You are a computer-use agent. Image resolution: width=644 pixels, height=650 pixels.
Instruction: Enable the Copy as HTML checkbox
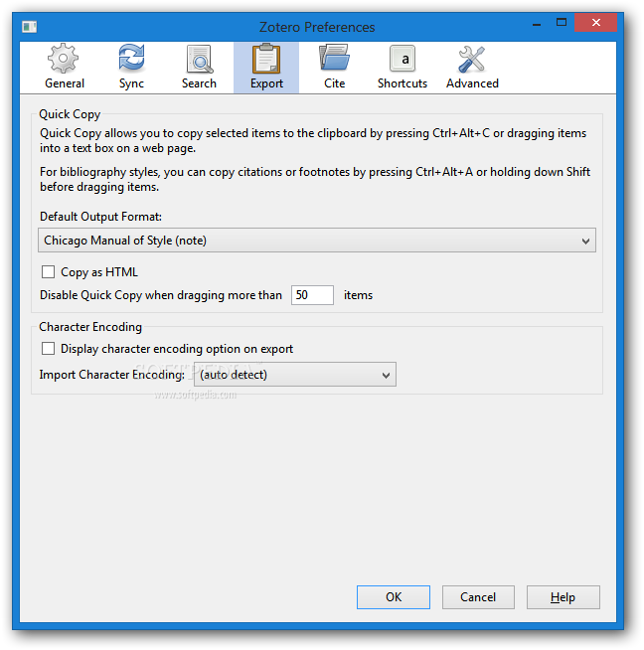tap(48, 272)
